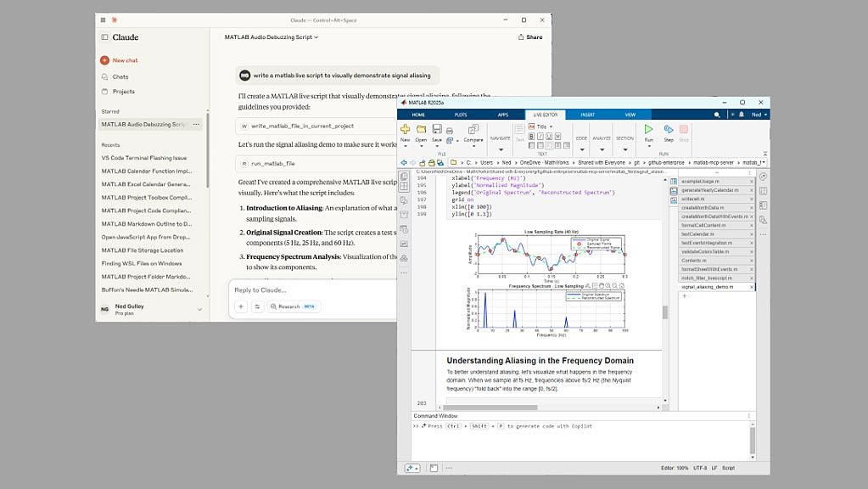Share the Claude conversation
This screenshot has height=489, width=868.
click(x=529, y=37)
